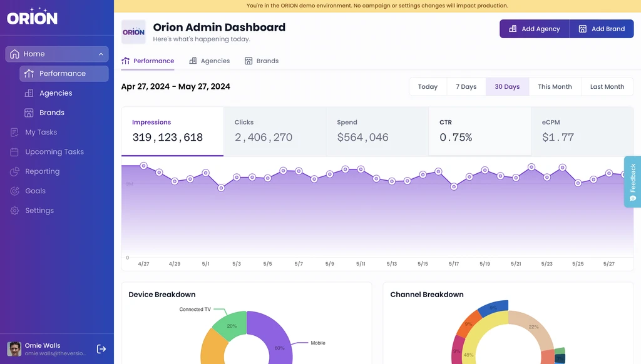
Task: Select the This Month date range
Action: pos(555,86)
